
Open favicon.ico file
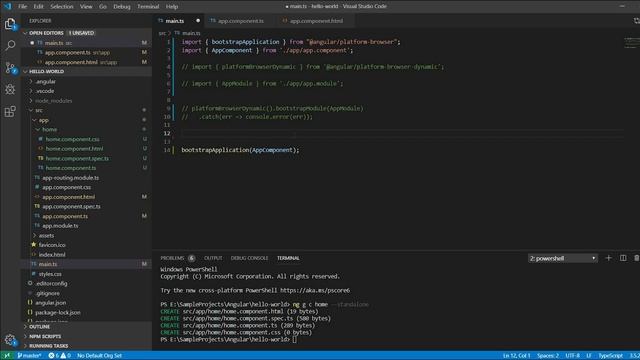pyautogui.click(x=52, y=245)
